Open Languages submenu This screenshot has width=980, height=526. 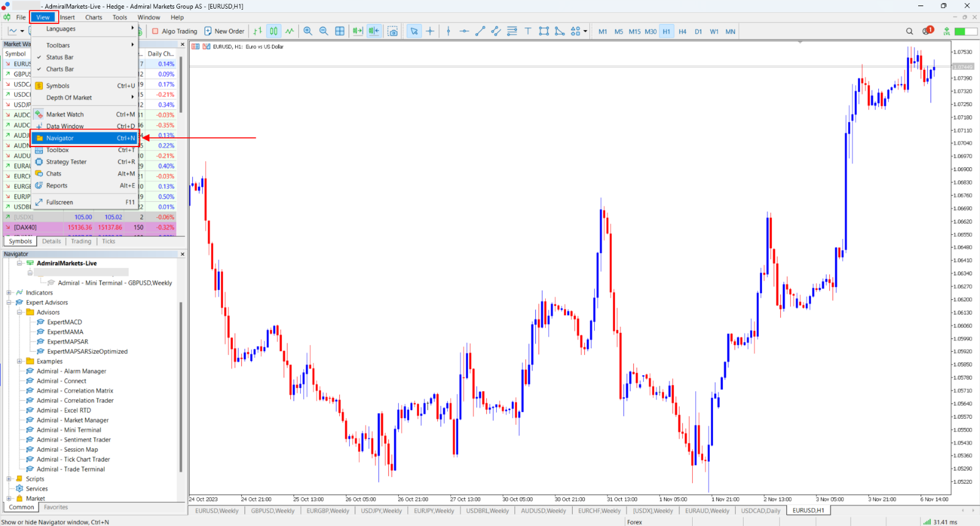[x=85, y=29]
